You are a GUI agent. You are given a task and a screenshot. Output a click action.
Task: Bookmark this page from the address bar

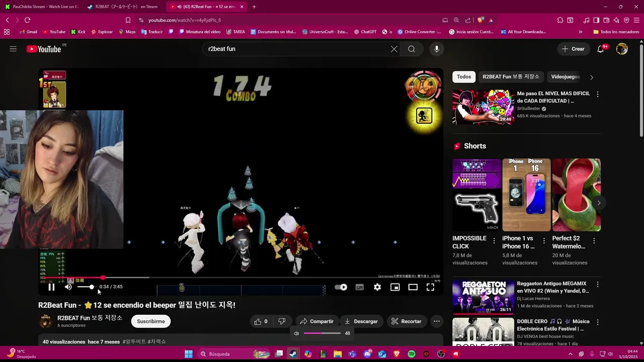[x=128, y=20]
